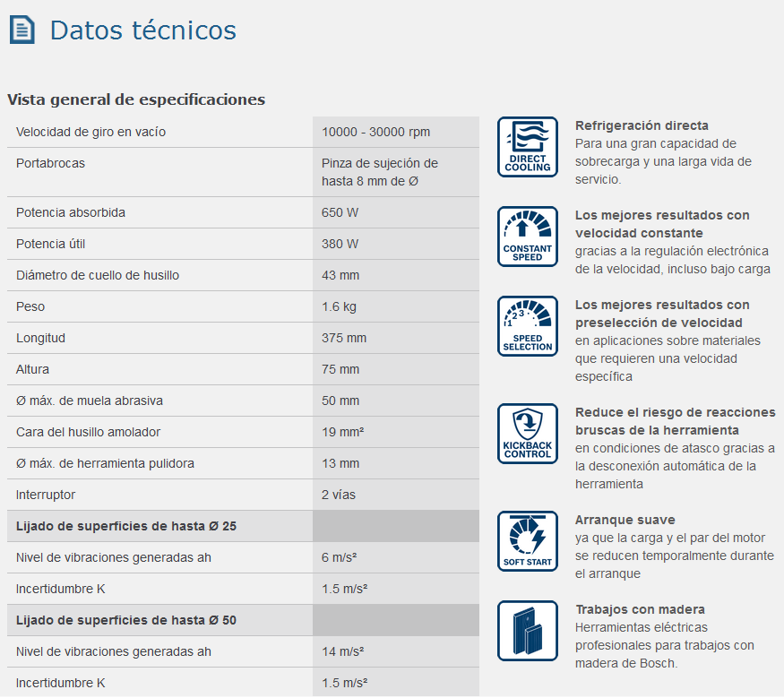Image resolution: width=784 pixels, height=698 pixels.
Task: Click 'Trabajos con madera' feature title
Action: pos(640,609)
